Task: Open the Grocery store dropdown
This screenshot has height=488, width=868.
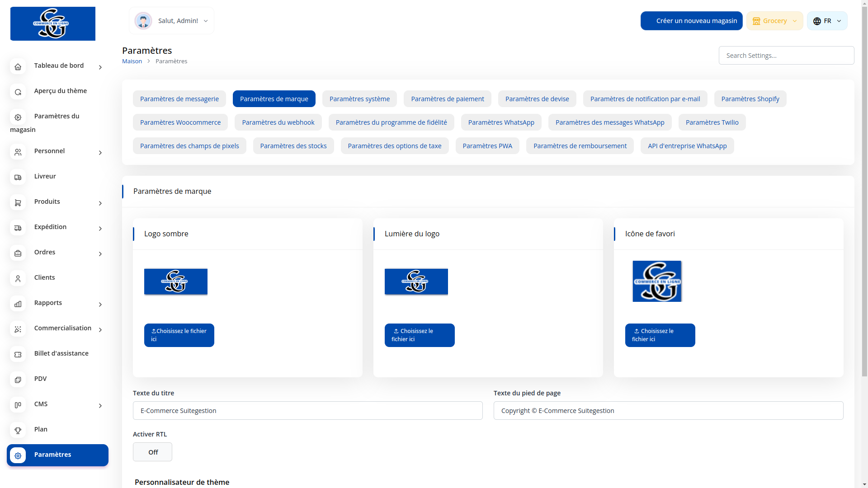Action: click(x=774, y=21)
